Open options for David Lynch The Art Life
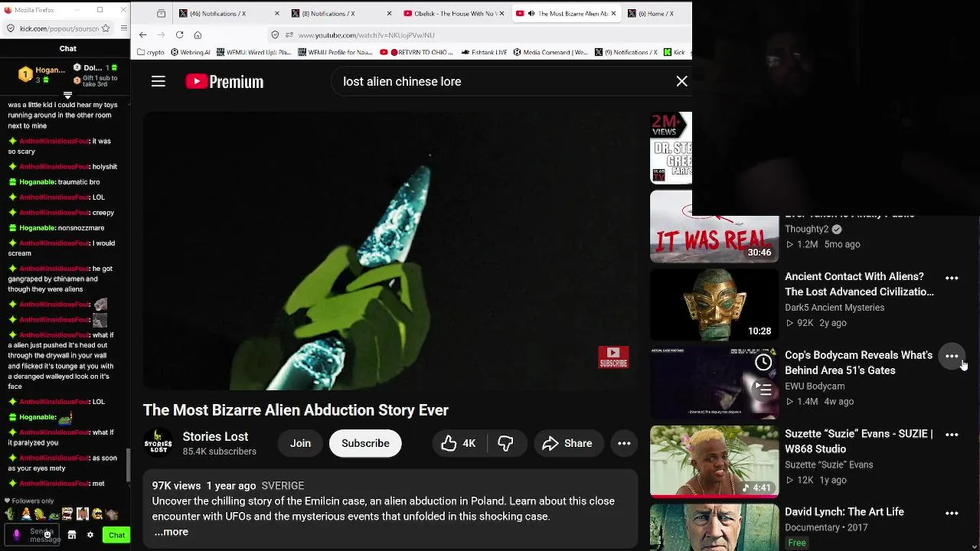The image size is (980, 551). pos(952,514)
